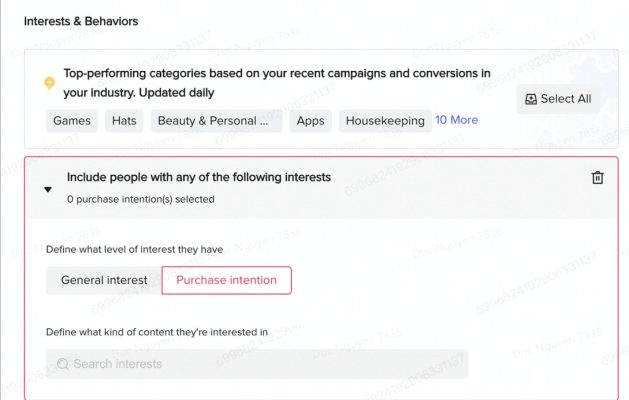Click 'Define what kind of content' label

coord(157,332)
